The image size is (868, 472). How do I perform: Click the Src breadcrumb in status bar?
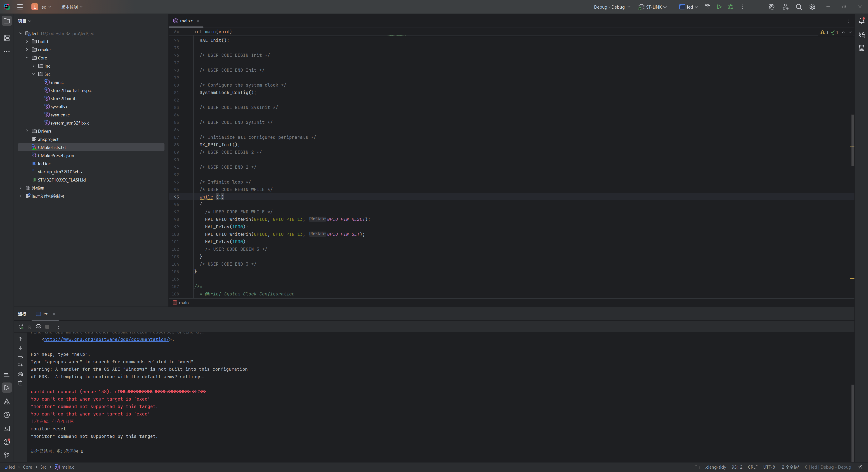(x=43, y=467)
